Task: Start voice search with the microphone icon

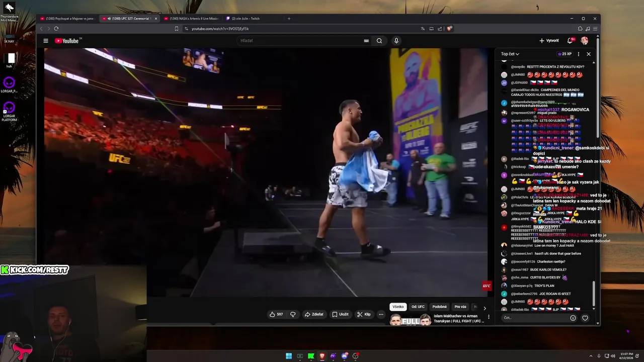Action: [x=396, y=41]
